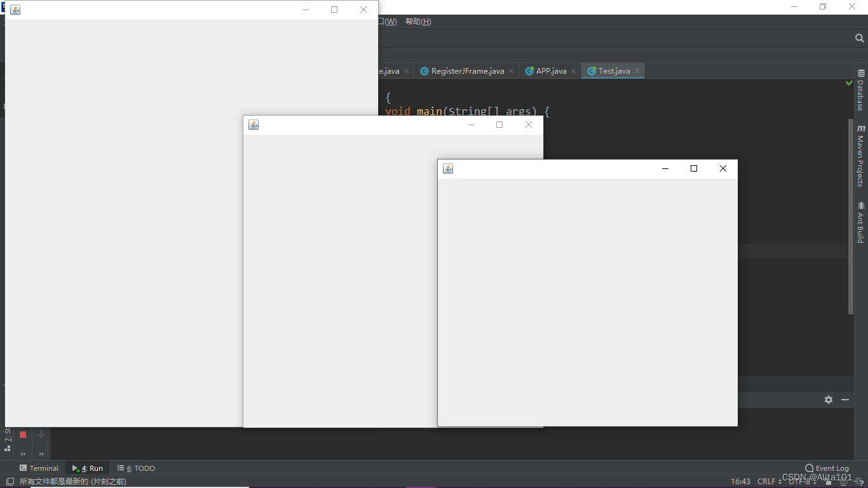Open the Terminal tool window tab

coord(39,468)
